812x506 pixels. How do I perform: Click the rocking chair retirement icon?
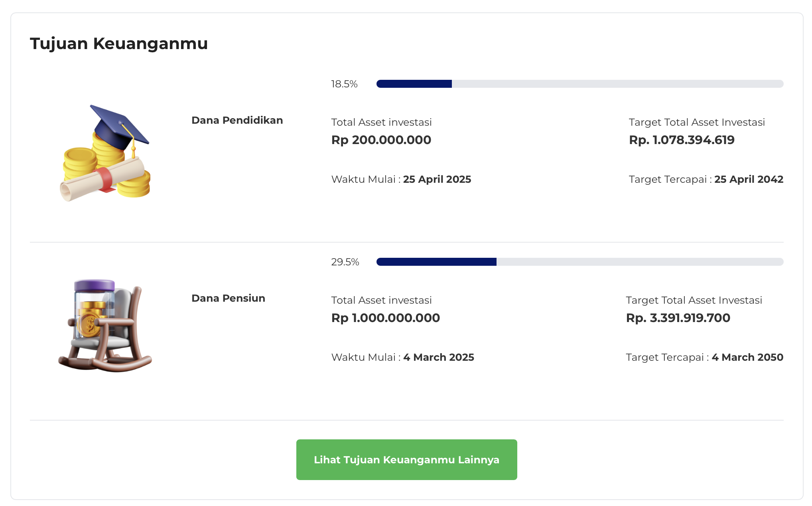coord(105,326)
